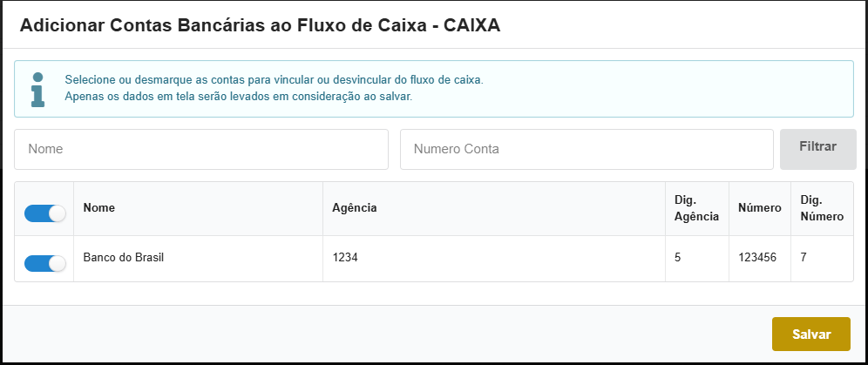Click the Nome column header
Viewport: 868px width, 365px height.
(99, 207)
